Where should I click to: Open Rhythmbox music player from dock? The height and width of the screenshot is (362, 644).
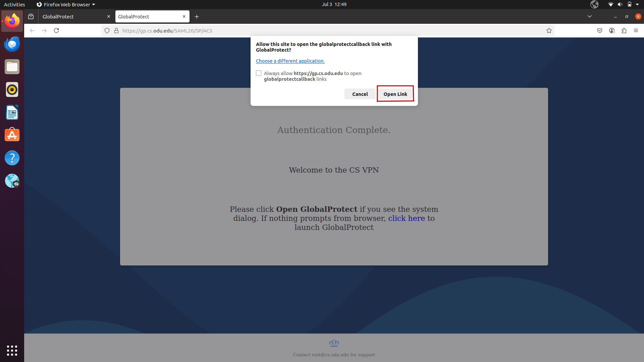coord(12,89)
